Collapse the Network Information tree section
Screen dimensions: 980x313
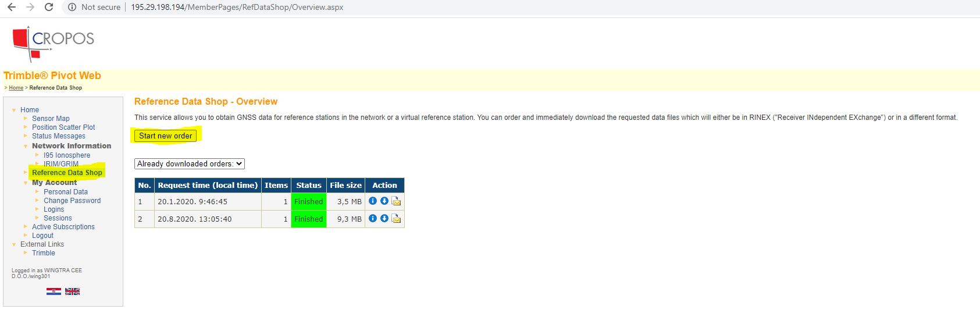click(x=26, y=147)
